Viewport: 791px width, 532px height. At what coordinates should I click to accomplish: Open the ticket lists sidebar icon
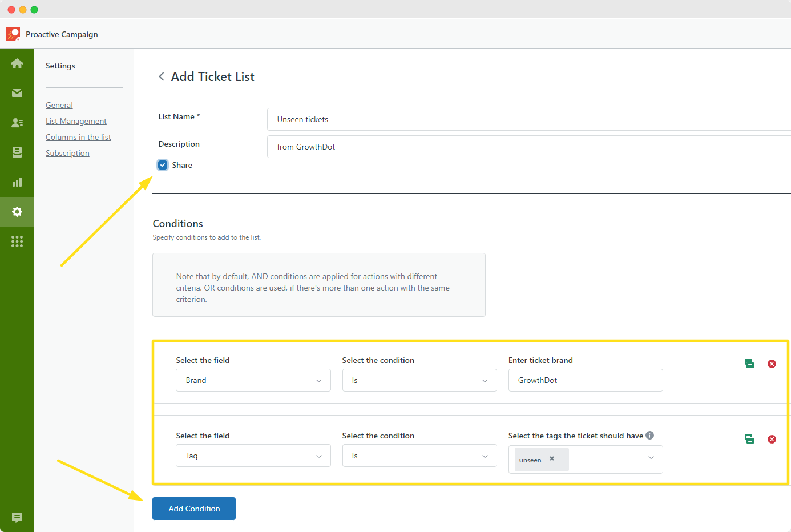(17, 152)
